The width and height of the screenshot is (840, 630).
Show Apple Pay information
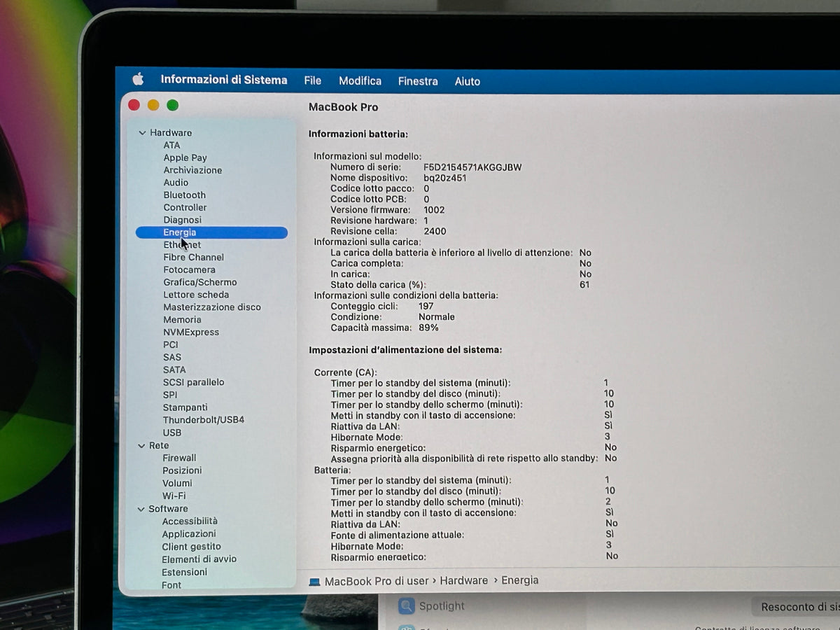tap(185, 158)
